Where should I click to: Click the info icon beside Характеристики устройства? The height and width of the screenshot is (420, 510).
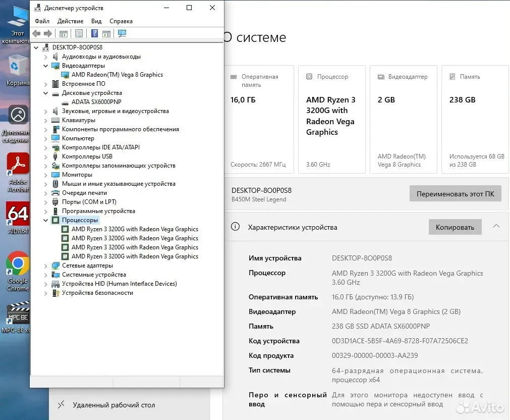pyautogui.click(x=235, y=227)
